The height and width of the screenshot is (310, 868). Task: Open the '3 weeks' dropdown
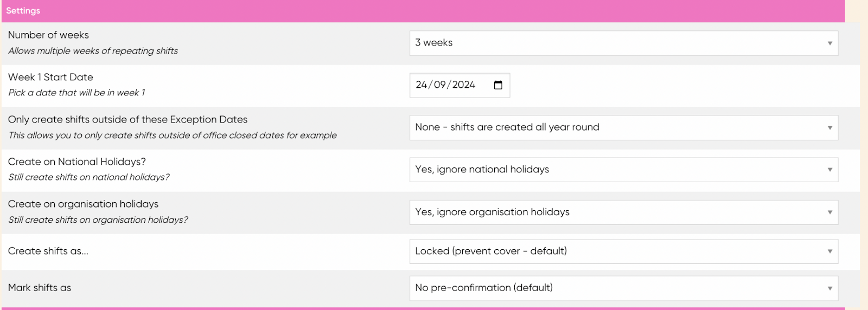[x=623, y=43]
